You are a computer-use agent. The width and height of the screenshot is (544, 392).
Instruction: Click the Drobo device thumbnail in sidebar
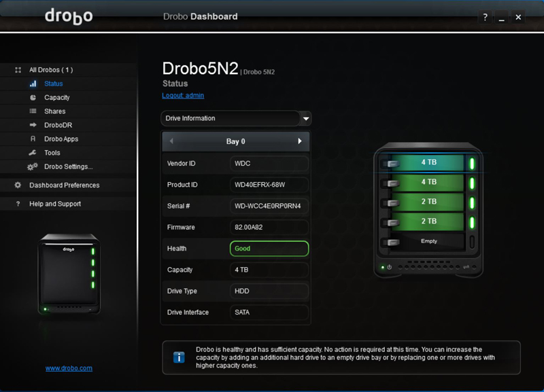(69, 274)
